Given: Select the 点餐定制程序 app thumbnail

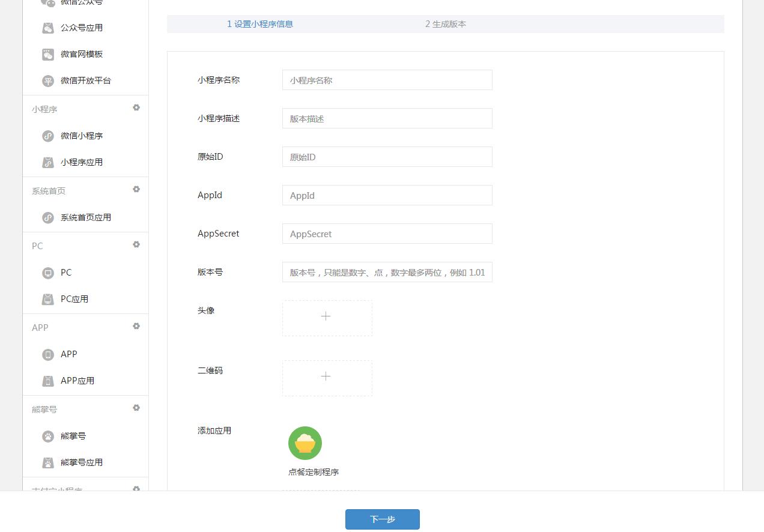Looking at the screenshot, I should pos(305,443).
